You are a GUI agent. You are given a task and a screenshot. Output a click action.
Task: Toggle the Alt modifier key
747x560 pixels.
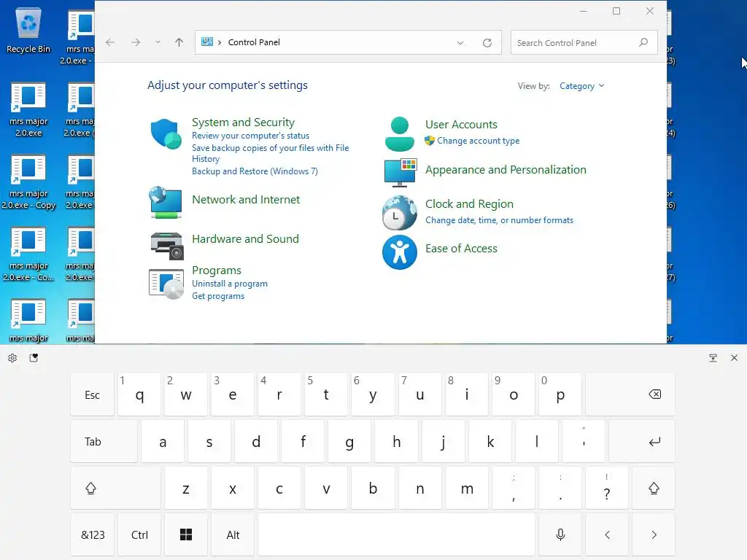coord(233,534)
